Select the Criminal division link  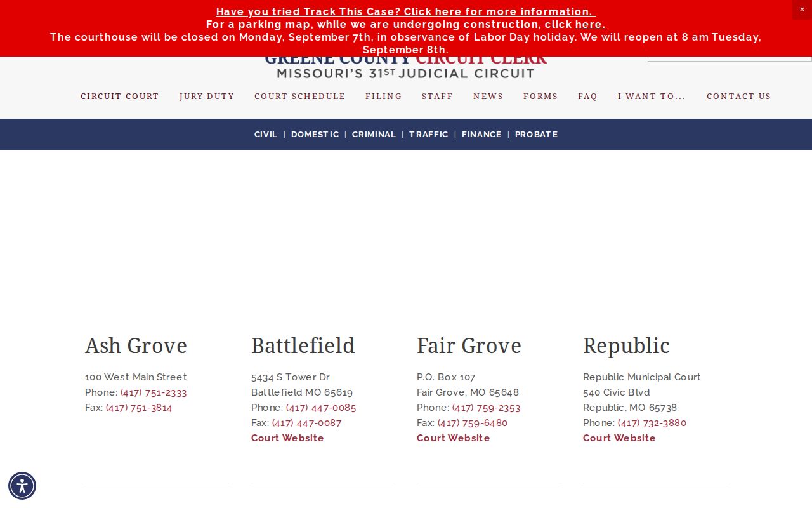[x=374, y=135]
